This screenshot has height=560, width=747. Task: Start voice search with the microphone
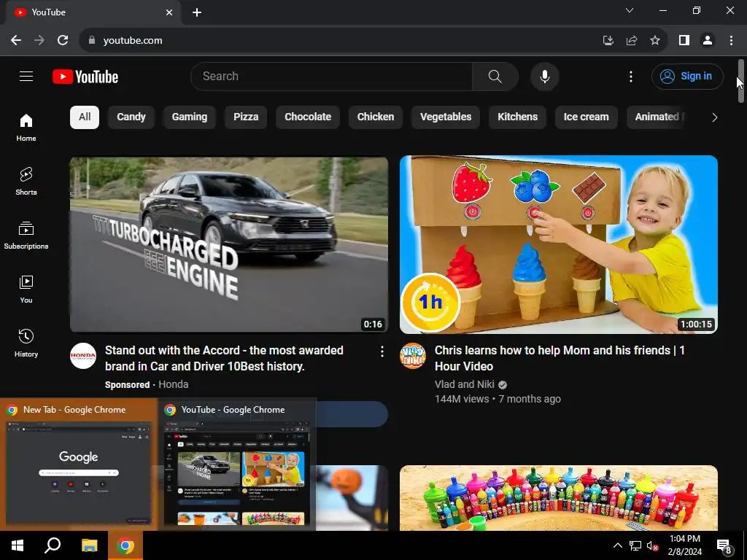tap(544, 76)
